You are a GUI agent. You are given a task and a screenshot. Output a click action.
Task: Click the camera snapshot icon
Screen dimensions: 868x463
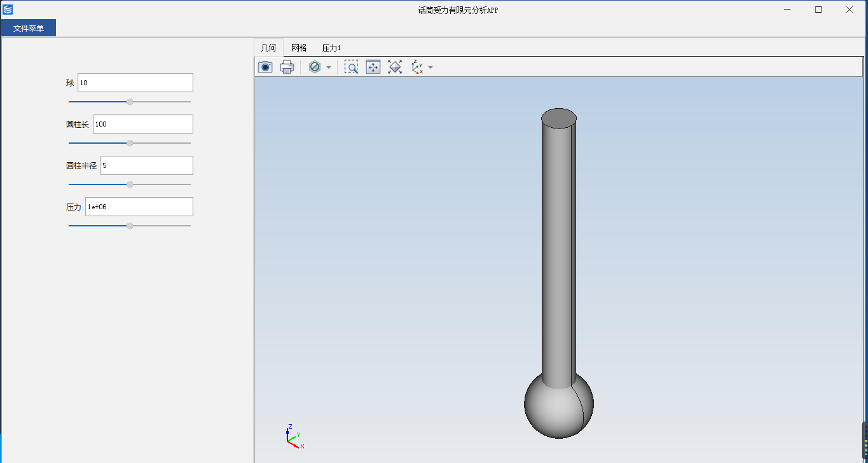pyautogui.click(x=265, y=67)
